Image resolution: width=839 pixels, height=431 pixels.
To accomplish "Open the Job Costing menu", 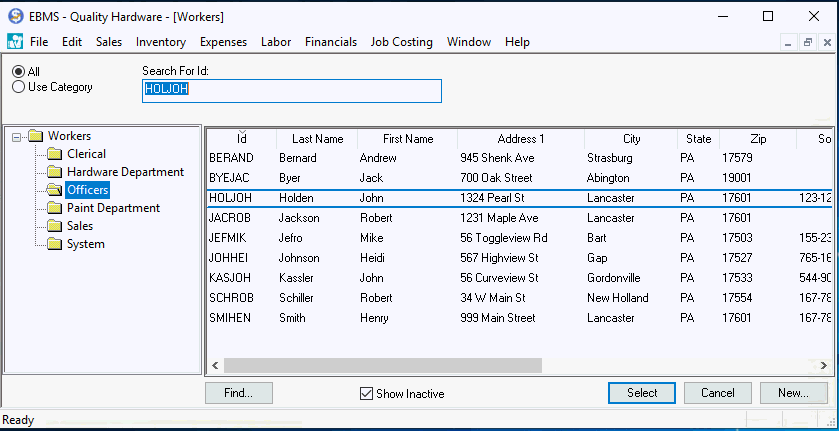I will point(401,42).
